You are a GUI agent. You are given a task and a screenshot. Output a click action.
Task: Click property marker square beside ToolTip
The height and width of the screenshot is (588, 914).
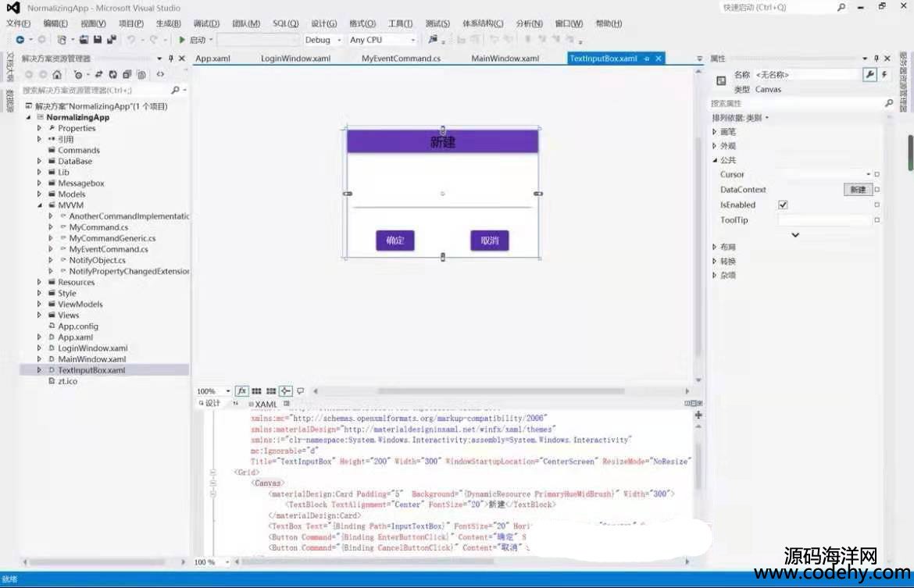click(877, 220)
